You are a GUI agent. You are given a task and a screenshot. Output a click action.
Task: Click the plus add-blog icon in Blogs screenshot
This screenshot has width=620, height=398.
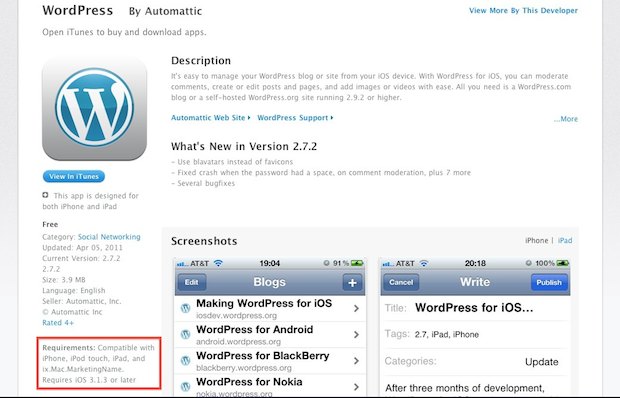tap(352, 283)
